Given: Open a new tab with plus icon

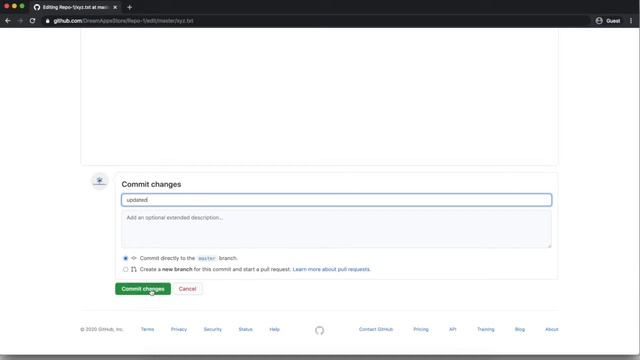Looking at the screenshot, I should tap(129, 7).
